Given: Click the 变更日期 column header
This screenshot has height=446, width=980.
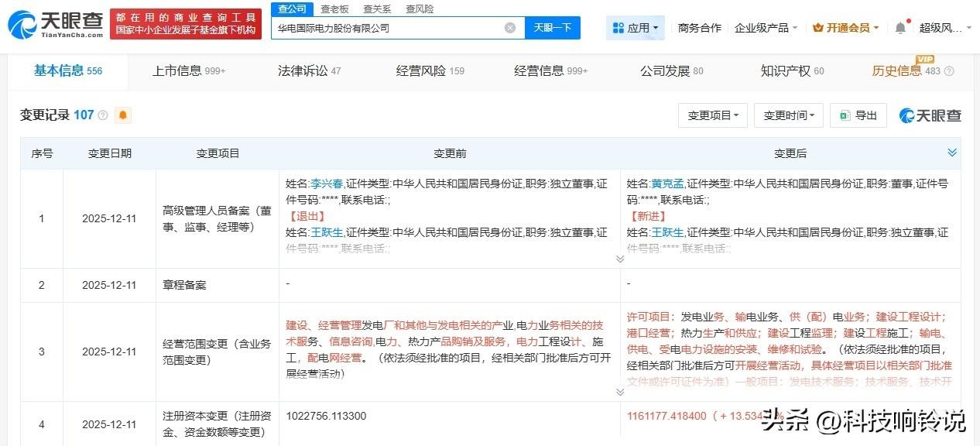Looking at the screenshot, I should click(109, 153).
